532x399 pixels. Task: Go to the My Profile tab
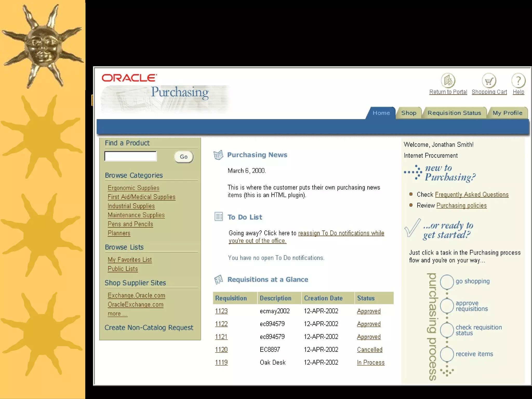(507, 113)
